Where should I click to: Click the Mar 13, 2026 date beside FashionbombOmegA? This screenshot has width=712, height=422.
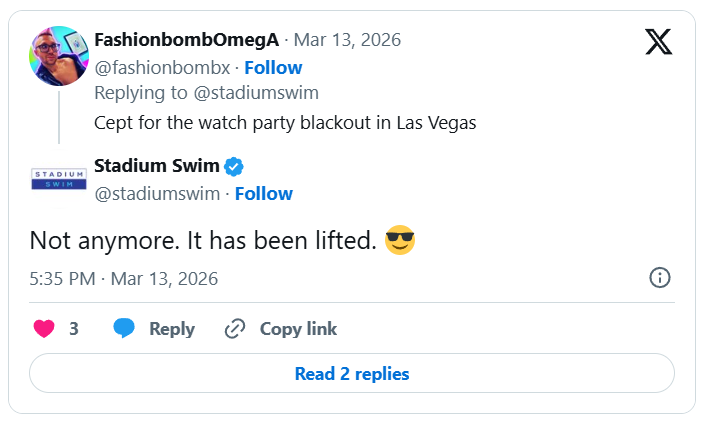[348, 40]
